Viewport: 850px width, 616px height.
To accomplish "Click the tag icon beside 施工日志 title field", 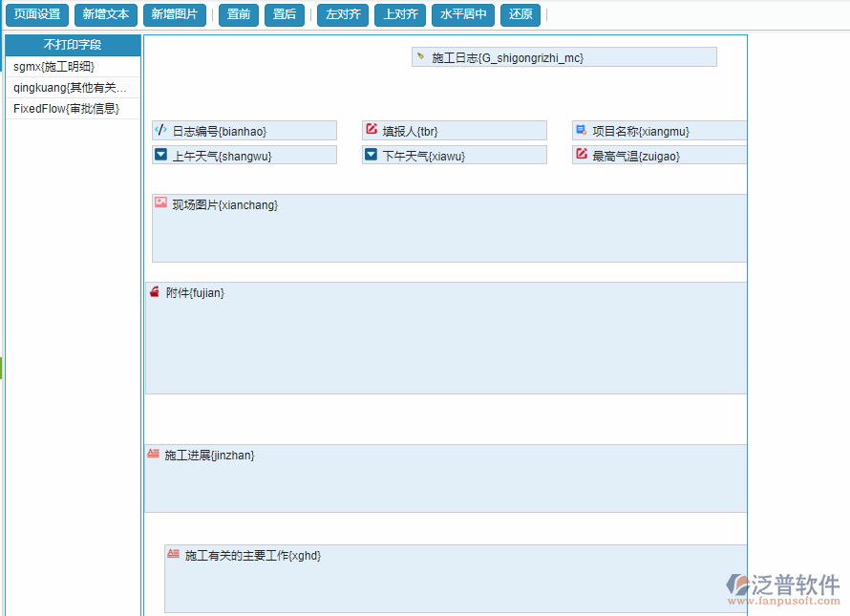I will 420,55.
